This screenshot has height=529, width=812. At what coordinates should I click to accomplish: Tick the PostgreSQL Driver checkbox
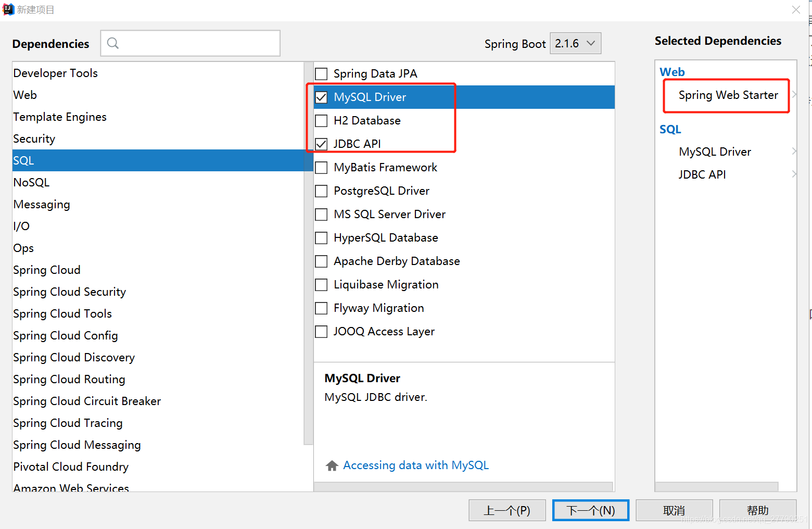click(322, 191)
